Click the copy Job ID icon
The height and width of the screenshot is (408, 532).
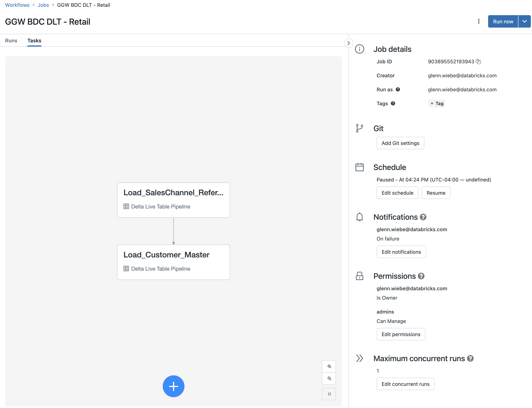pos(478,62)
